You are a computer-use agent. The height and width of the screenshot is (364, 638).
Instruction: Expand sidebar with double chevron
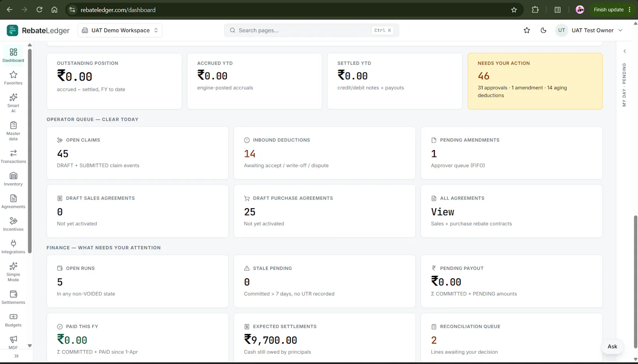coord(16,356)
